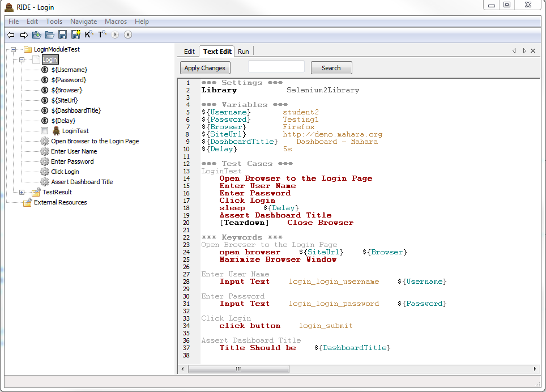Screen dimensions: 546x392
Task: Select the Search Keywords icon
Action: [x=89, y=35]
